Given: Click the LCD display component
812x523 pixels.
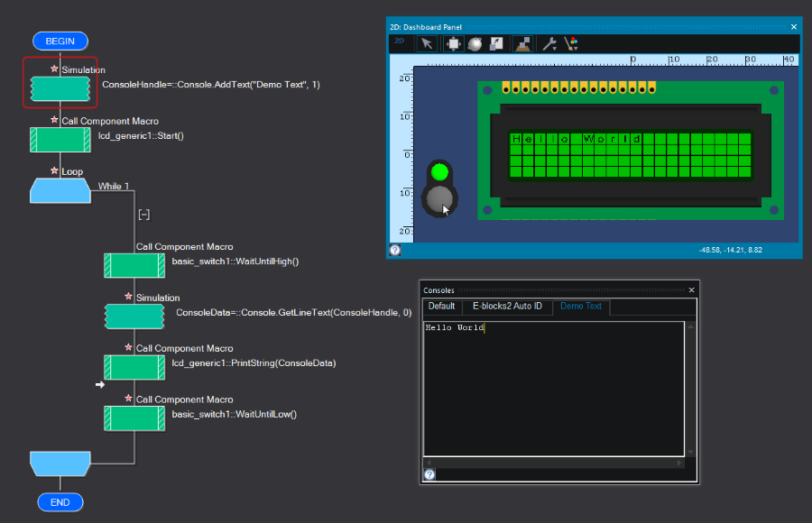Looking at the screenshot, I should pos(631,151).
